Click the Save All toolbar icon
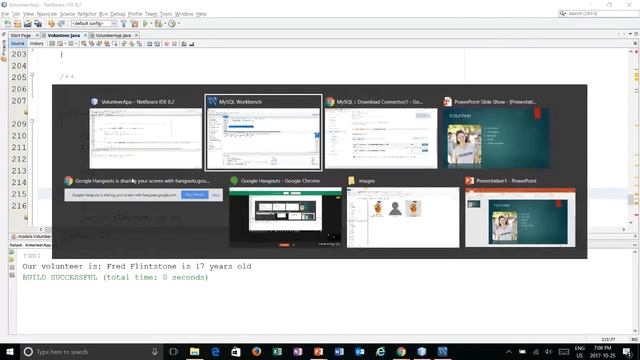 (x=38, y=24)
